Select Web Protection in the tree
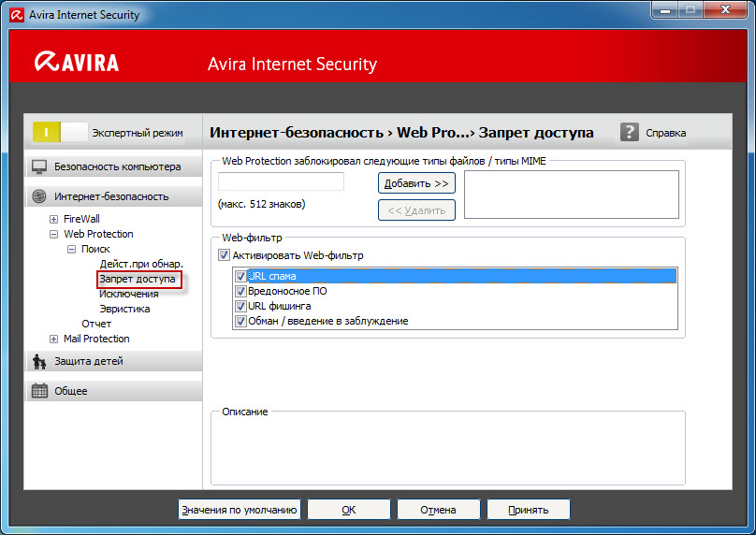 98,234
